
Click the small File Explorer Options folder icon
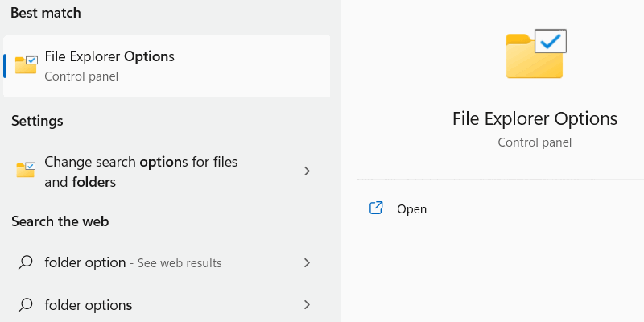tap(26, 65)
